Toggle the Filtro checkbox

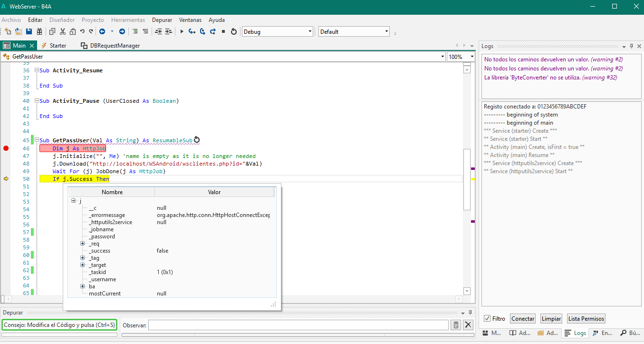487,319
